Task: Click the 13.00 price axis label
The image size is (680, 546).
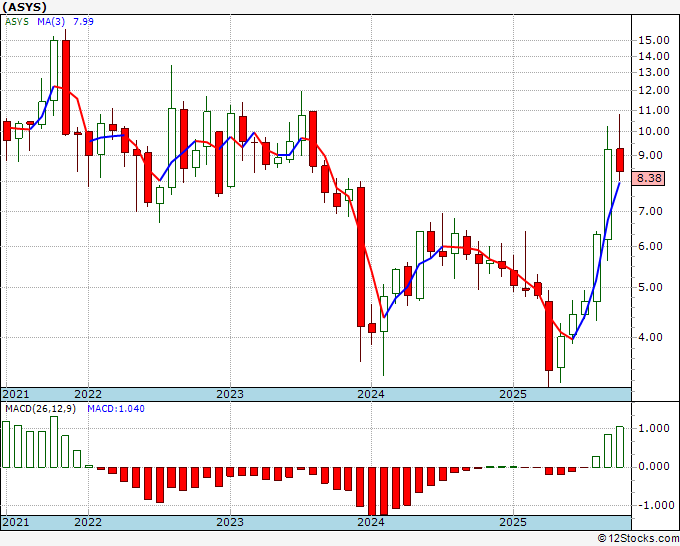Action: click(x=654, y=72)
